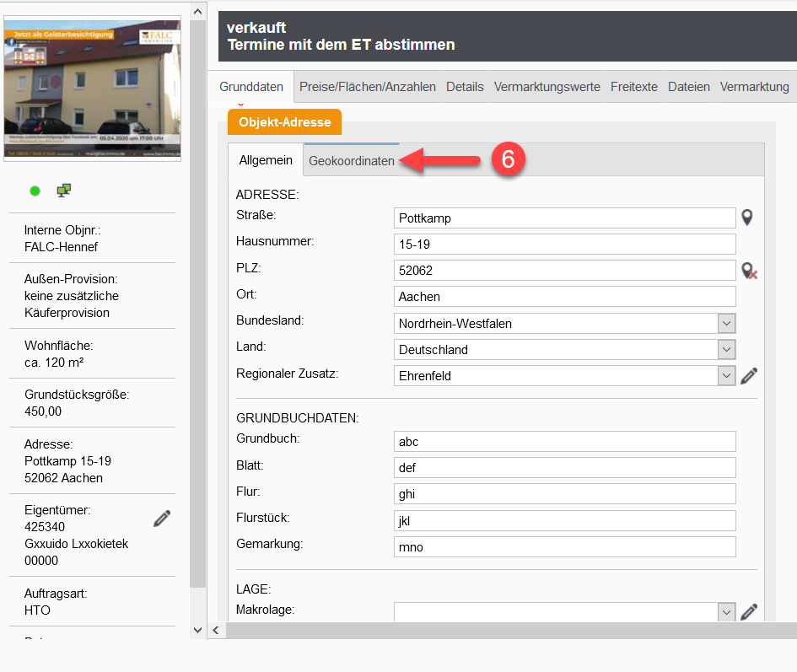Open the Regionaler Zusatz dropdown
Viewport: 797px width, 672px height.
pyautogui.click(x=726, y=376)
